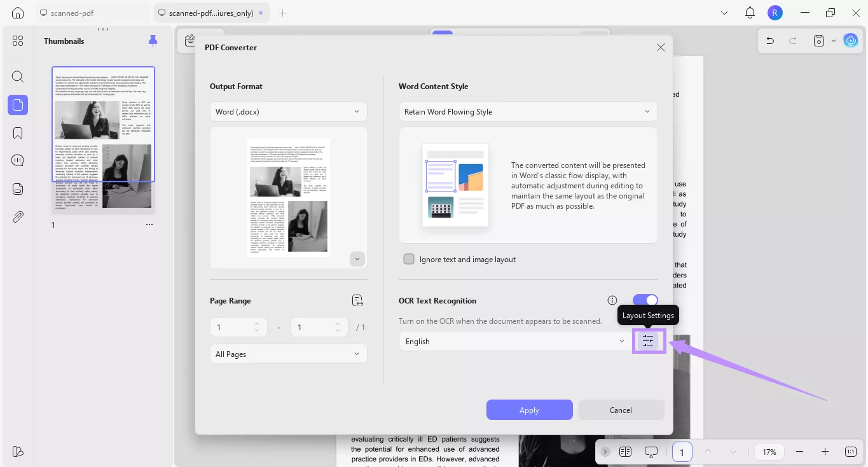868x467 pixels.
Task: Click the Apply button
Action: (x=529, y=410)
